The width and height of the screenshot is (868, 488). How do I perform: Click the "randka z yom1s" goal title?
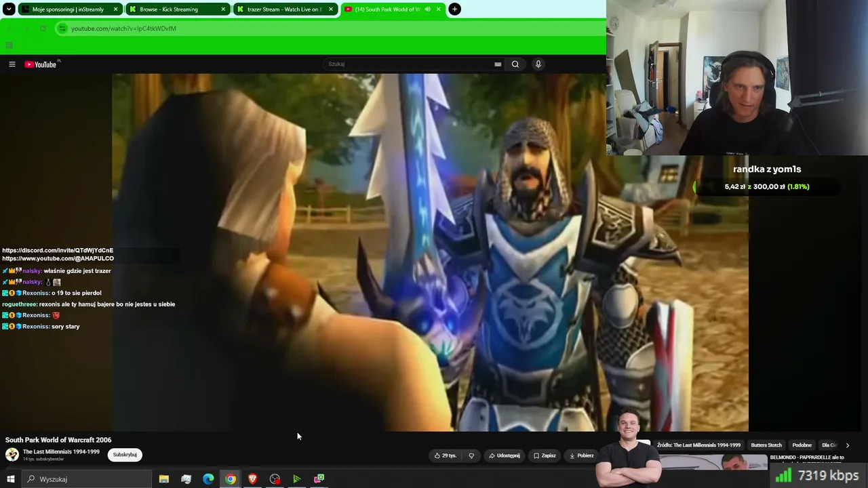pos(767,169)
